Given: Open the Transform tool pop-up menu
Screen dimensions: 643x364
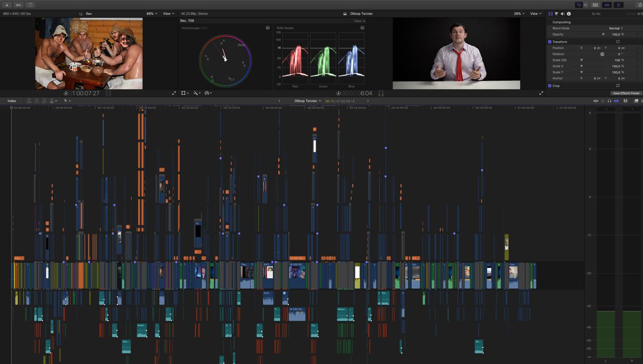Looking at the screenshot, I should coord(184,93).
